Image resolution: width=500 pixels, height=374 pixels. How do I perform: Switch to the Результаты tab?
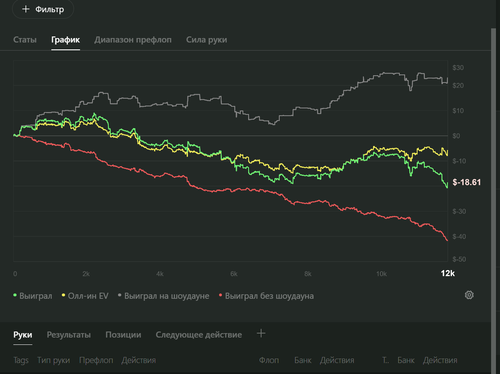[69, 335]
